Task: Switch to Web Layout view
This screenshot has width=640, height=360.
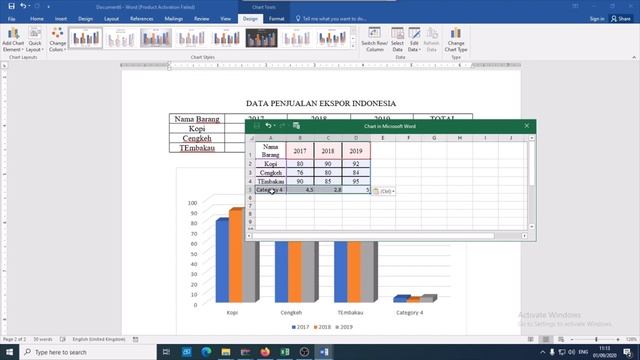Action: tap(561, 339)
